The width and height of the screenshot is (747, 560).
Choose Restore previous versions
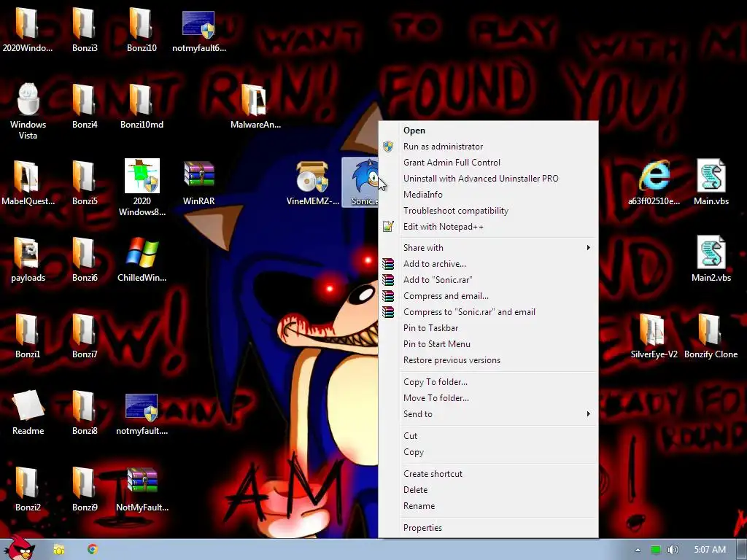pyautogui.click(x=488, y=360)
